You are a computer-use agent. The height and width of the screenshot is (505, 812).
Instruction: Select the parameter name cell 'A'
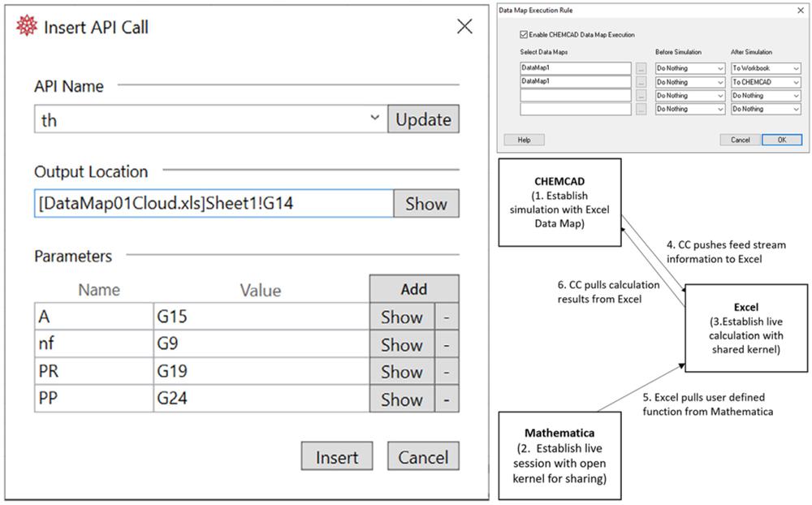(x=93, y=317)
